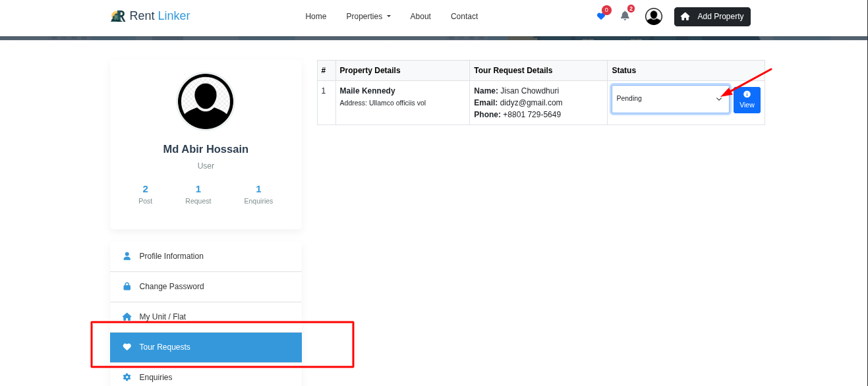The width and height of the screenshot is (868, 386).
Task: Go to the Home nav link
Action: tap(316, 16)
